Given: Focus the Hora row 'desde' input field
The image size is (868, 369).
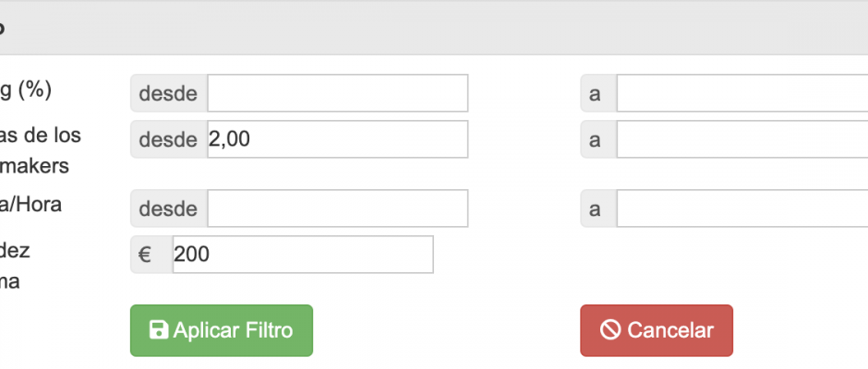Looking at the screenshot, I should pyautogui.click(x=338, y=208).
